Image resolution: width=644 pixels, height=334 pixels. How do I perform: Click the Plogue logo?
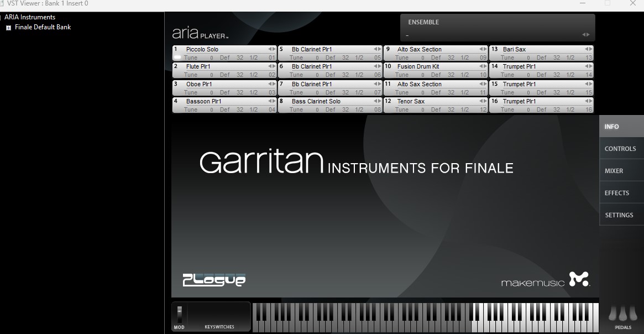point(214,280)
